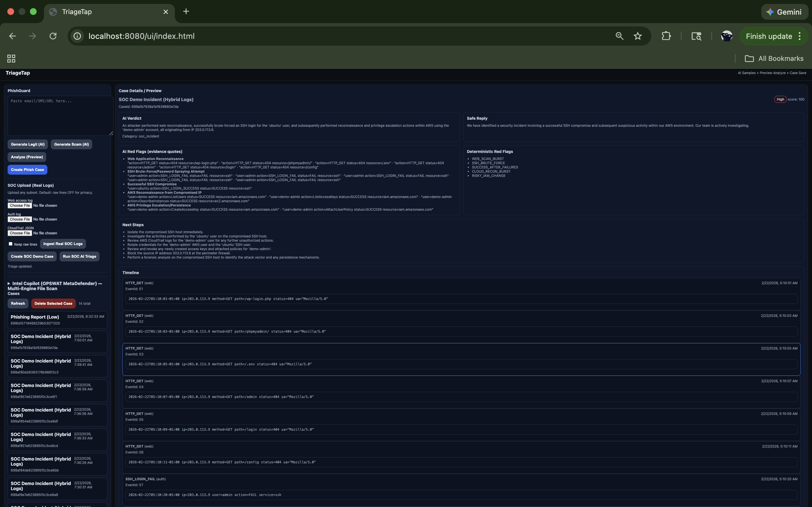This screenshot has height=507, width=812.
Task: Bookmark page with the star icon
Action: point(637,36)
